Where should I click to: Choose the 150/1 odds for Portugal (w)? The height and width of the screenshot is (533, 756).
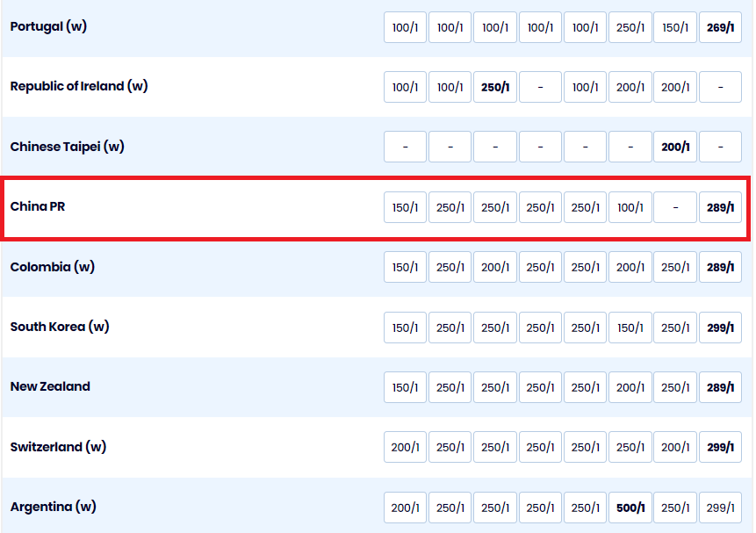pos(674,27)
